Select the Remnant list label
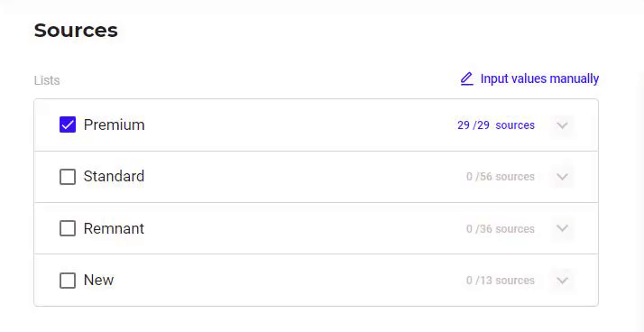This screenshot has width=644, height=332. click(x=114, y=228)
